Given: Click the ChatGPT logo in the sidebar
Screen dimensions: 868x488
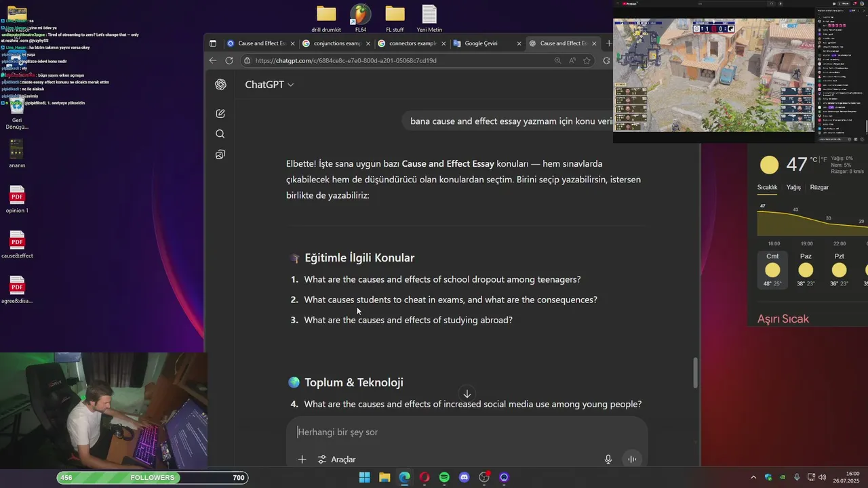Looking at the screenshot, I should coord(220,85).
